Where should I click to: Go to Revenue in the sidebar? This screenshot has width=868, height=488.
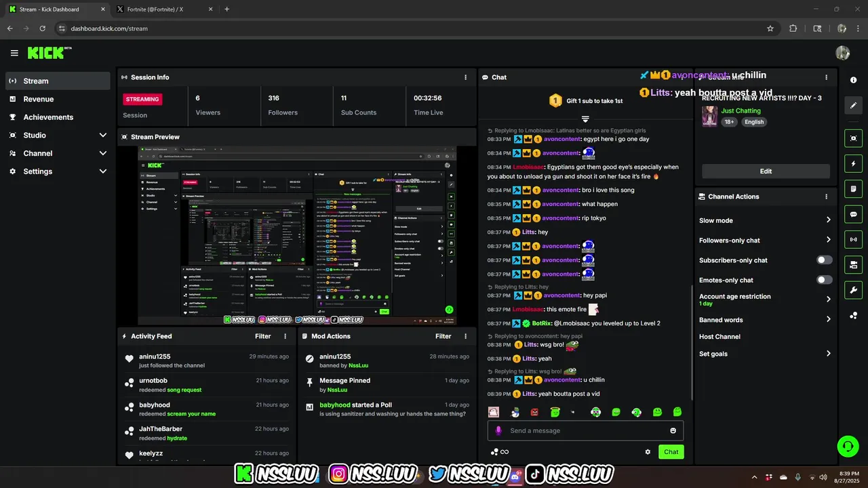tap(58, 99)
